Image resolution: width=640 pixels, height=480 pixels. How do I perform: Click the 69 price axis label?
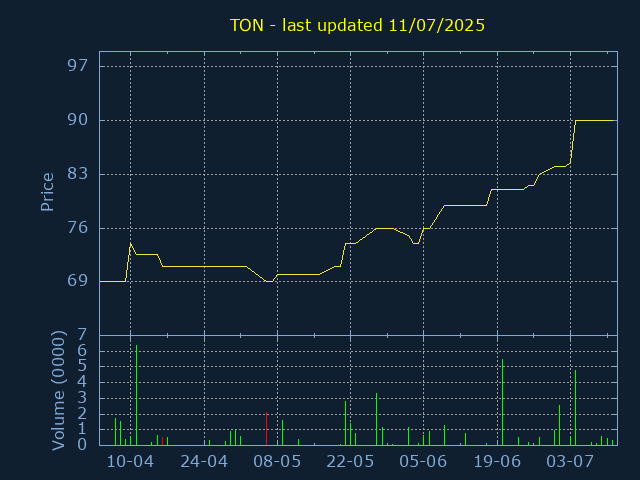click(x=78, y=281)
